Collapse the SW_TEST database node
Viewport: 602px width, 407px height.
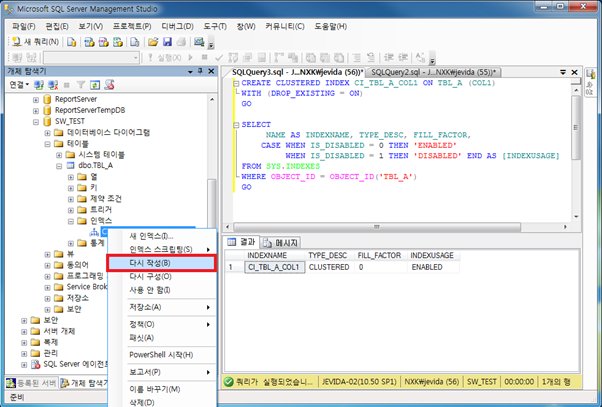point(36,122)
